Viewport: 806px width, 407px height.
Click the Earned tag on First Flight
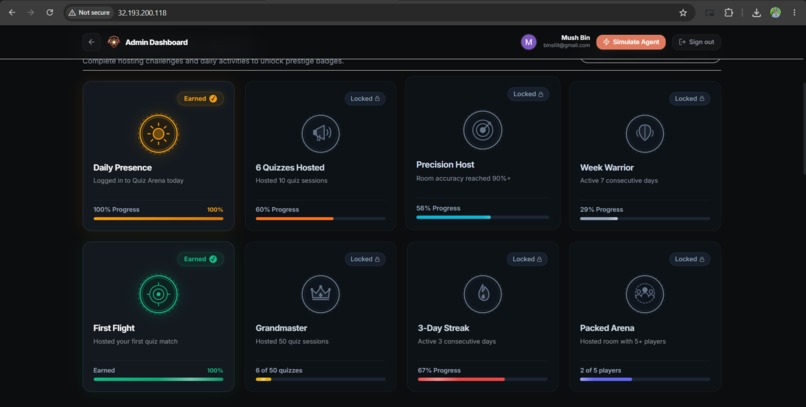[200, 259]
